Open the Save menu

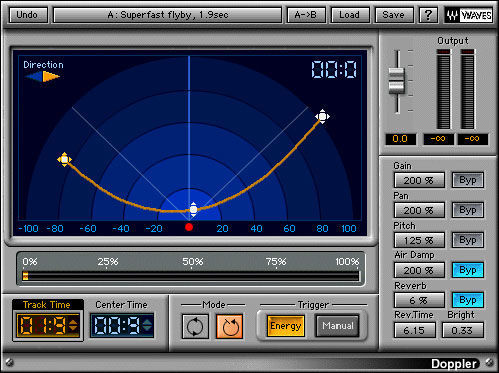[394, 15]
